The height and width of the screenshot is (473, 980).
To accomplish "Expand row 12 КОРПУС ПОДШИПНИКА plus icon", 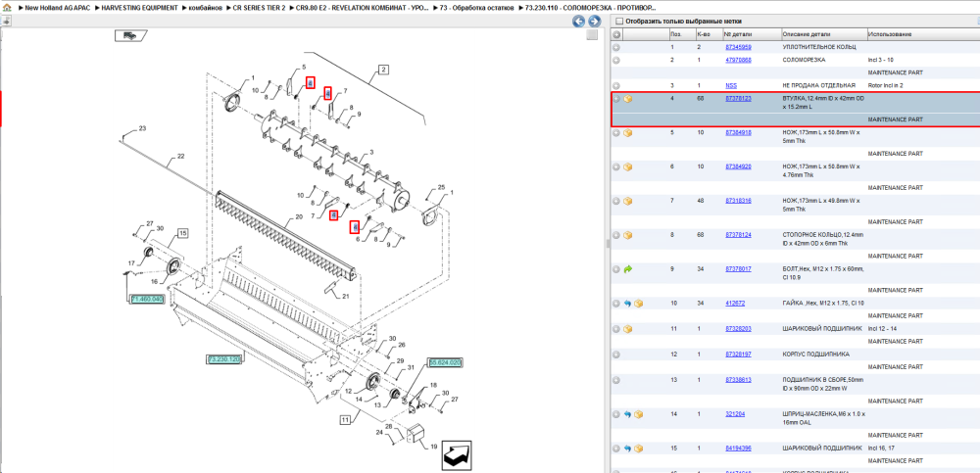I will (x=616, y=355).
